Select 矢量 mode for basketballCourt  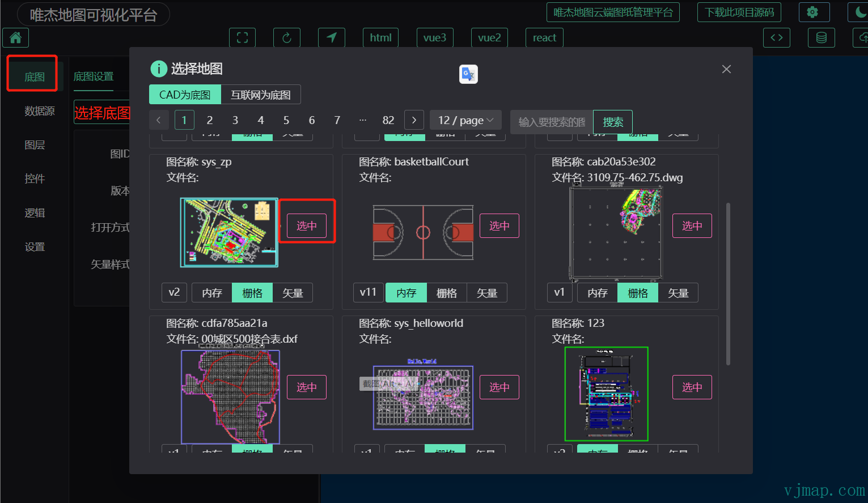tap(487, 293)
